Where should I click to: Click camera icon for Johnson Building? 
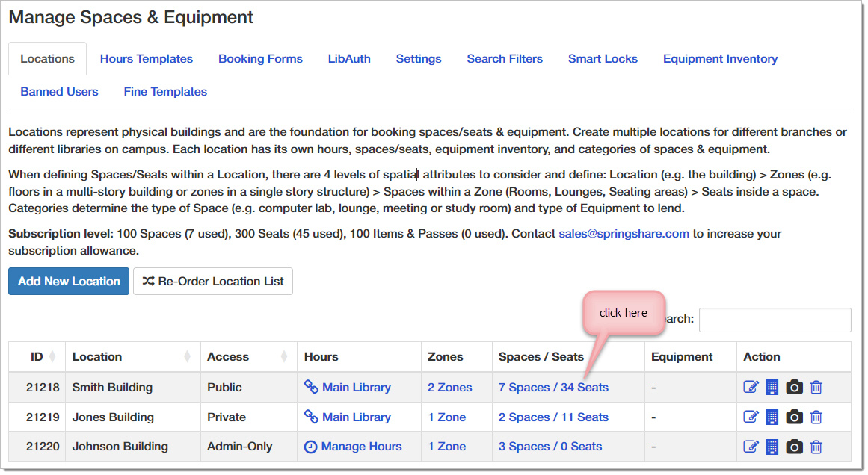[795, 447]
